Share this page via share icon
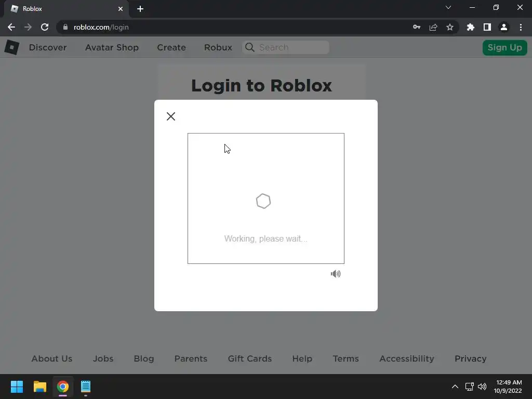532x399 pixels. tap(433, 27)
